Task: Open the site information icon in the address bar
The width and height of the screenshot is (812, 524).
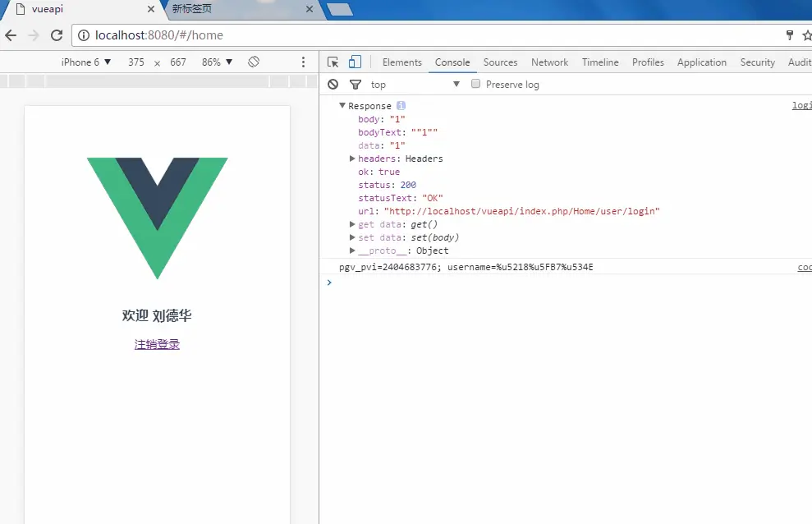Action: tap(84, 35)
